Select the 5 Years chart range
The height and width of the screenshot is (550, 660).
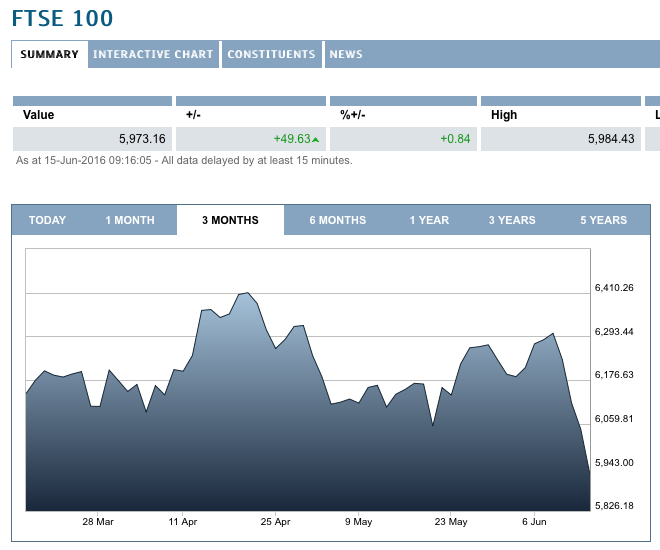[x=604, y=220]
